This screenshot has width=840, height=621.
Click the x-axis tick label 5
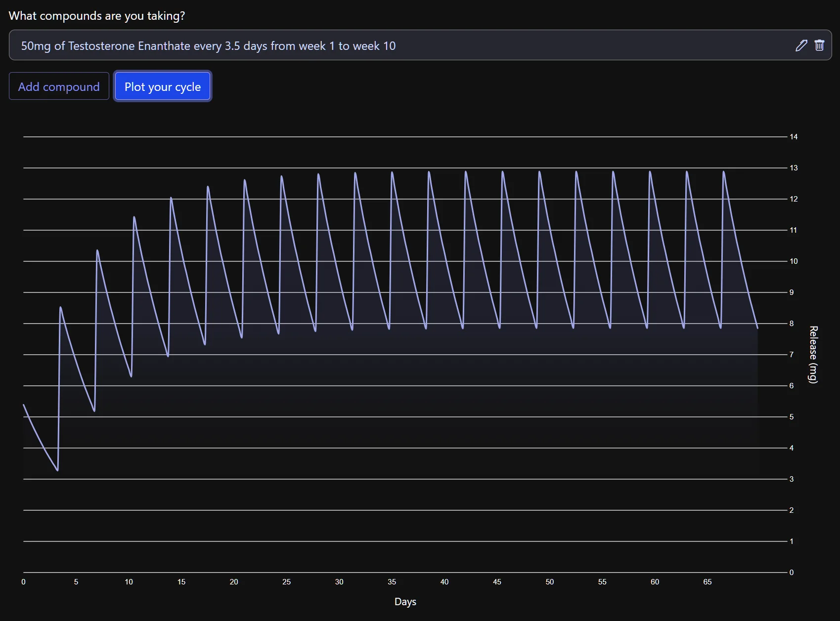76,582
